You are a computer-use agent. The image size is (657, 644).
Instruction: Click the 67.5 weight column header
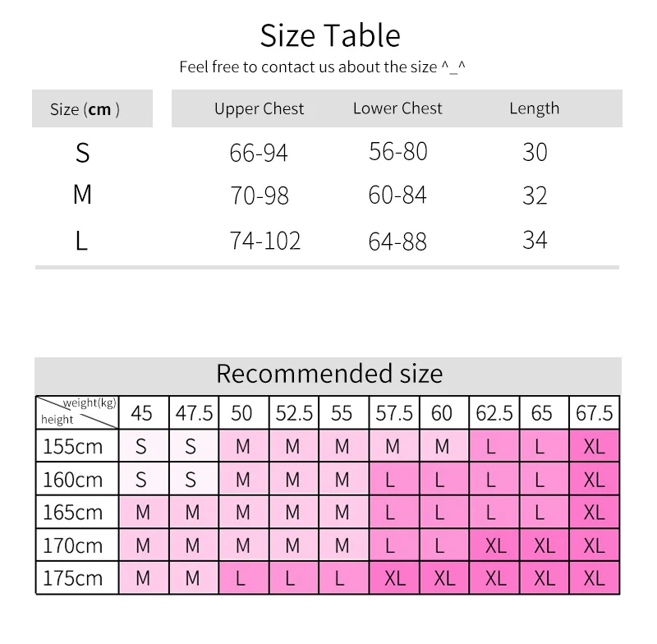pyautogui.click(x=594, y=412)
